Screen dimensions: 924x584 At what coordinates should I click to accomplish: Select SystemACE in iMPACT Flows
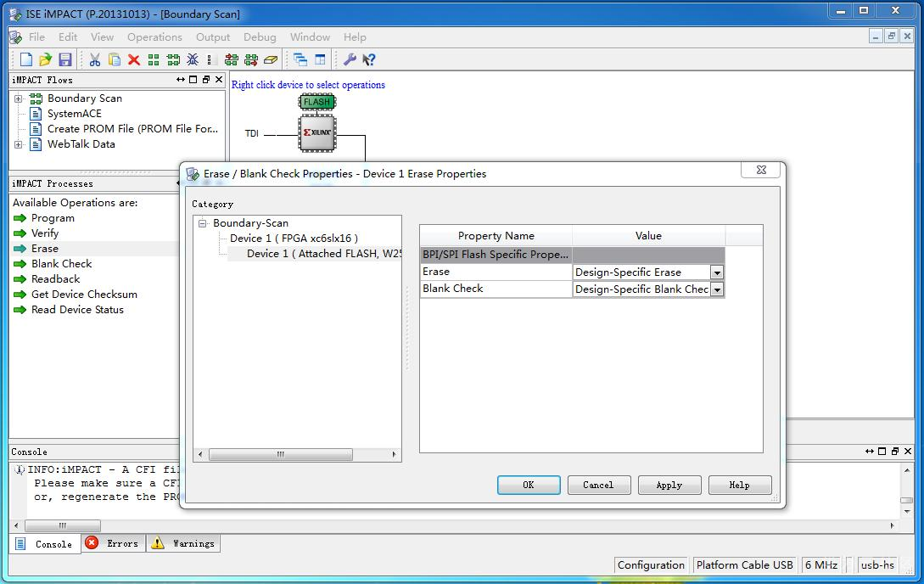(x=75, y=114)
